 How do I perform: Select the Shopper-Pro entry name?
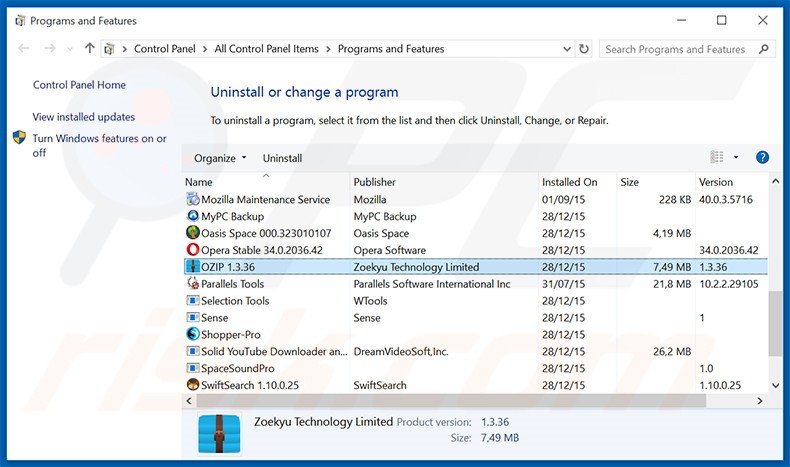(x=231, y=335)
